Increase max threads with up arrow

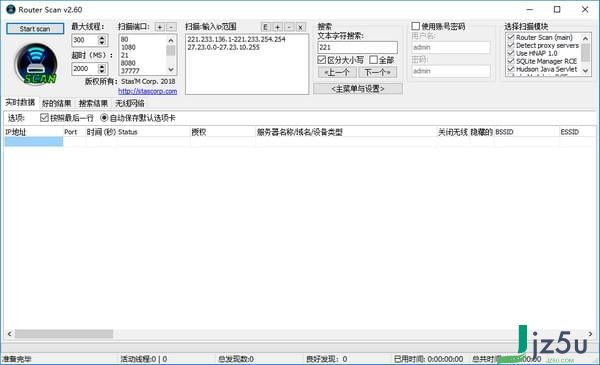102,37
